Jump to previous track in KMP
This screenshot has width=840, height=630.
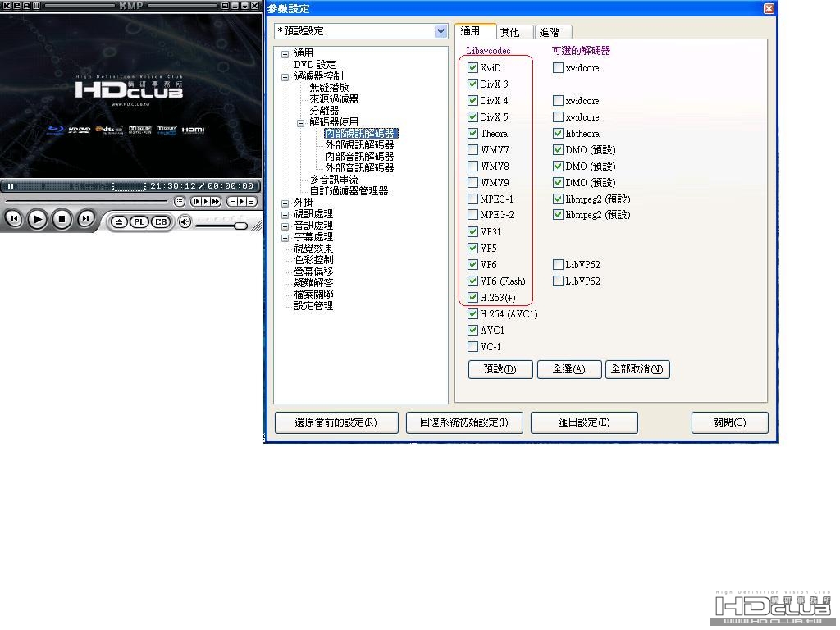point(14,218)
